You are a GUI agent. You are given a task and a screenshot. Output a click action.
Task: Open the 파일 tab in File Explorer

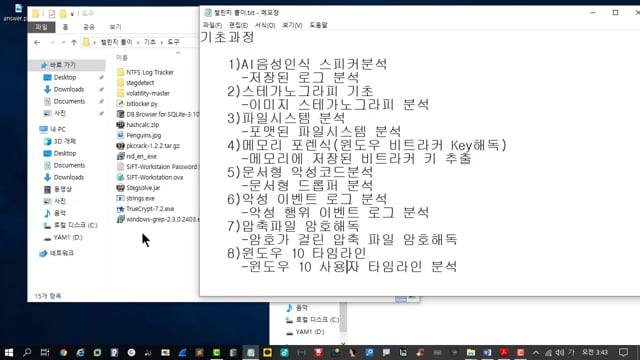point(42,27)
